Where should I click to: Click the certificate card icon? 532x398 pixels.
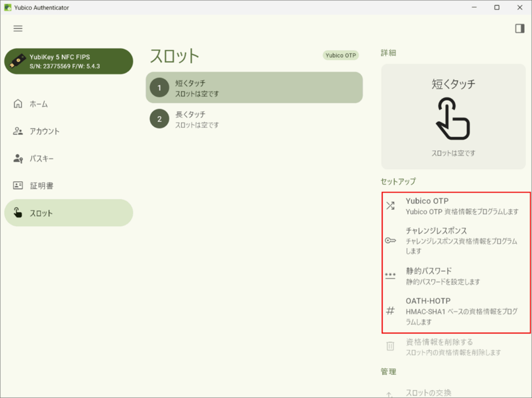pyautogui.click(x=18, y=185)
